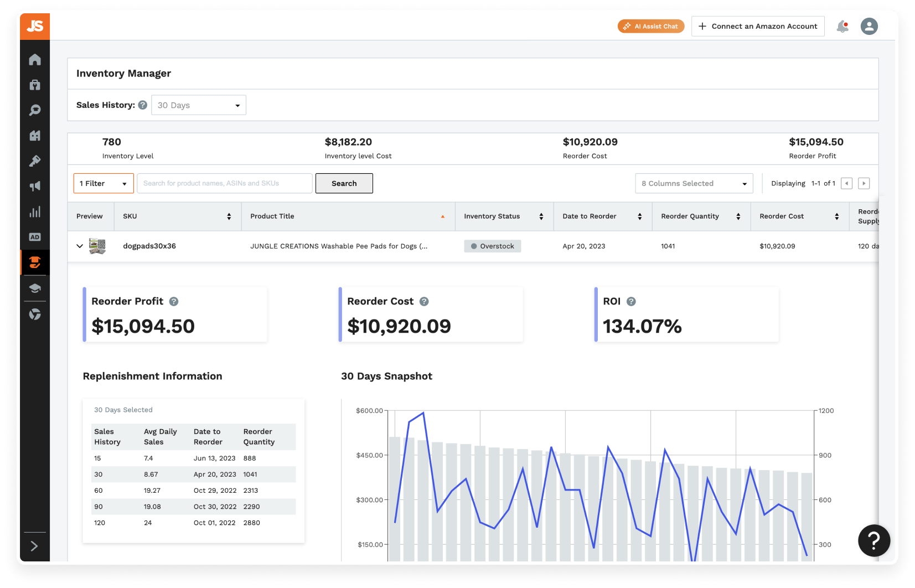
Task: Open the hammer tool sidebar icon
Action: click(35, 161)
